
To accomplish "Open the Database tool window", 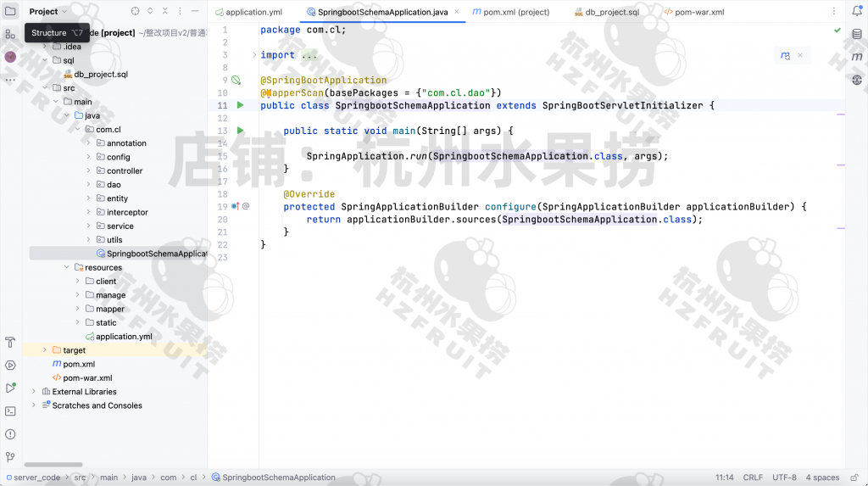I will (x=857, y=34).
